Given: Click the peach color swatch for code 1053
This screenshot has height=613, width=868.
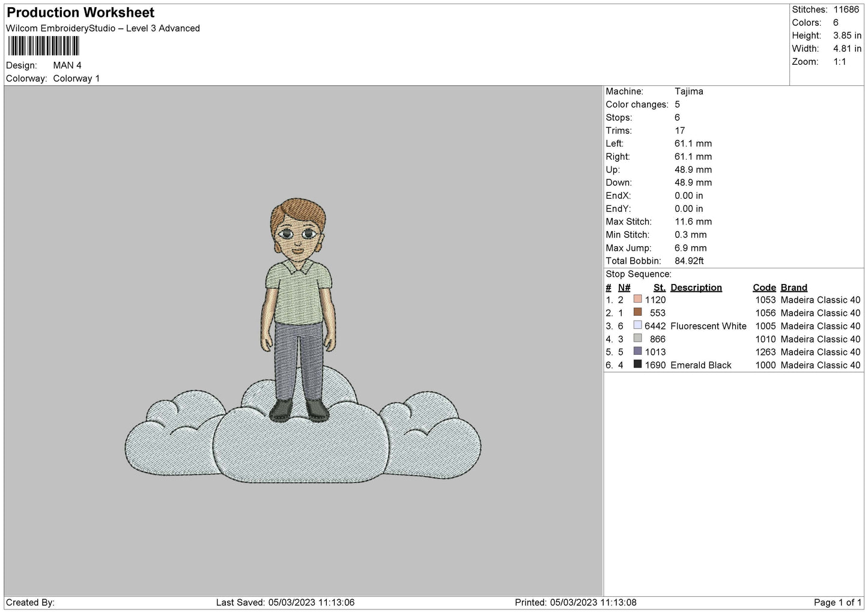Looking at the screenshot, I should click(637, 299).
